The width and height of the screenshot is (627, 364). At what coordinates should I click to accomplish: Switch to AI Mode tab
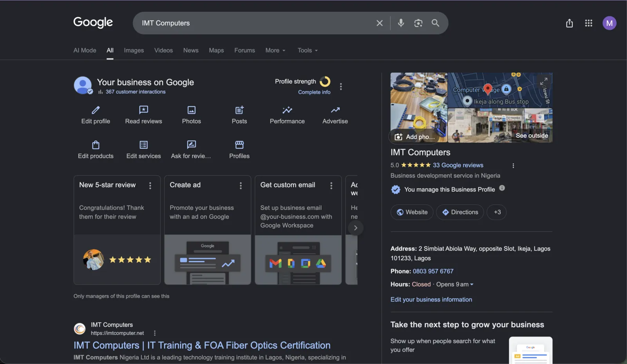tap(85, 50)
